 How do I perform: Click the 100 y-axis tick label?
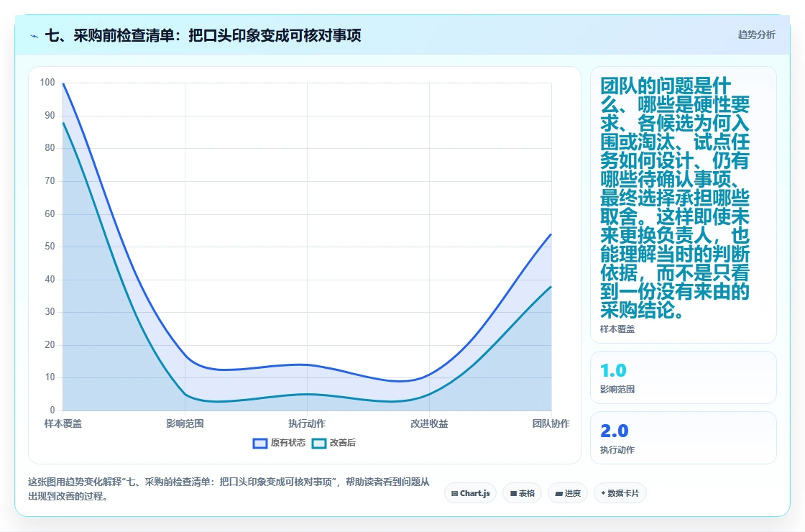click(47, 82)
